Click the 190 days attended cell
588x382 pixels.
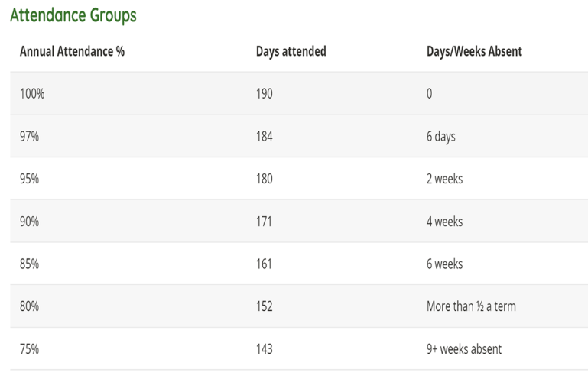264,94
